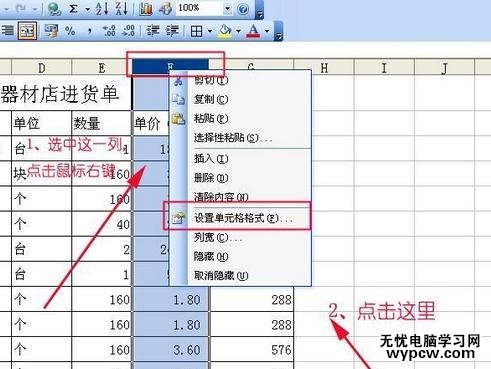Open formatting toolbar options chevron

278,32
